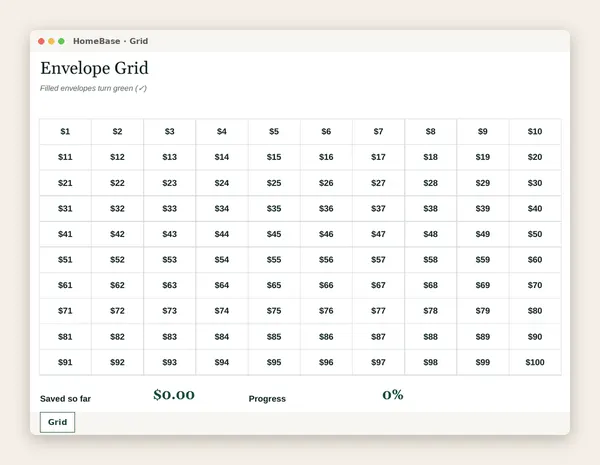Fill the $85 envelope
The image size is (600, 465).
point(274,337)
